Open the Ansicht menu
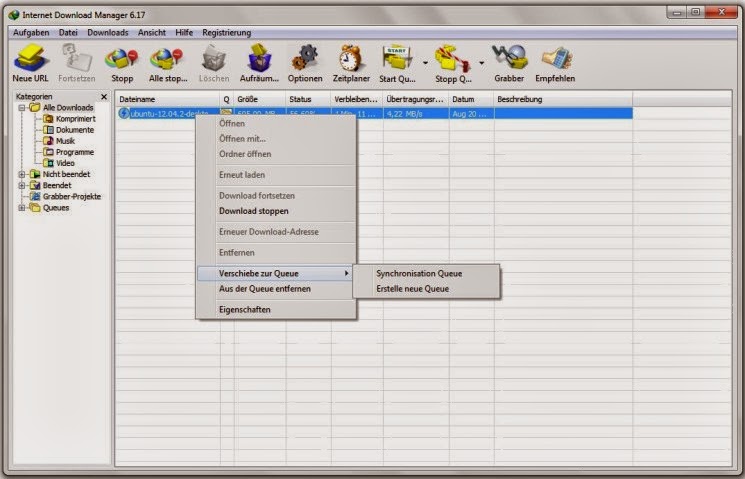 point(152,33)
